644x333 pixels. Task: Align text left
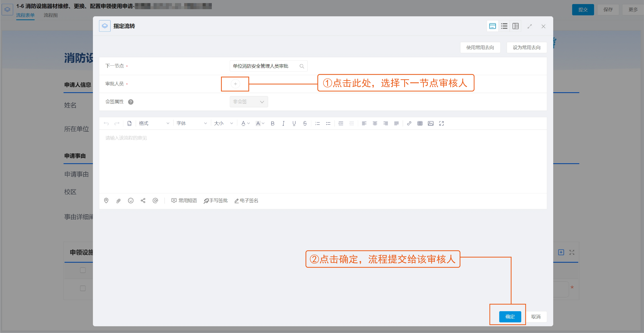coord(364,123)
